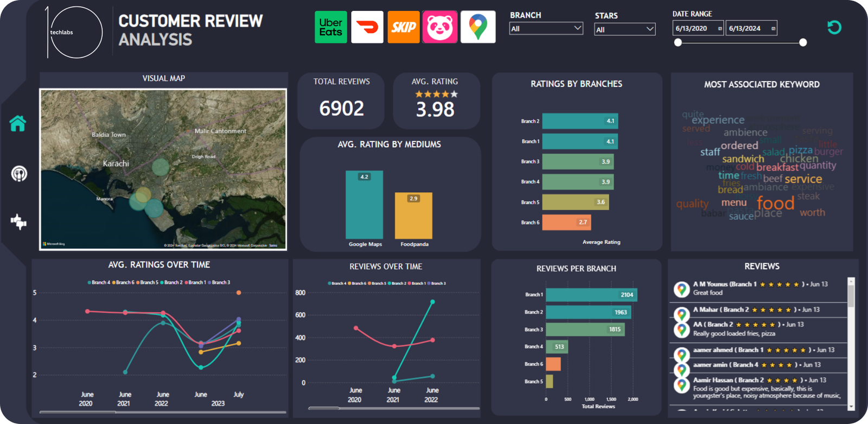Expand the Branch dropdown filter

pyautogui.click(x=577, y=28)
